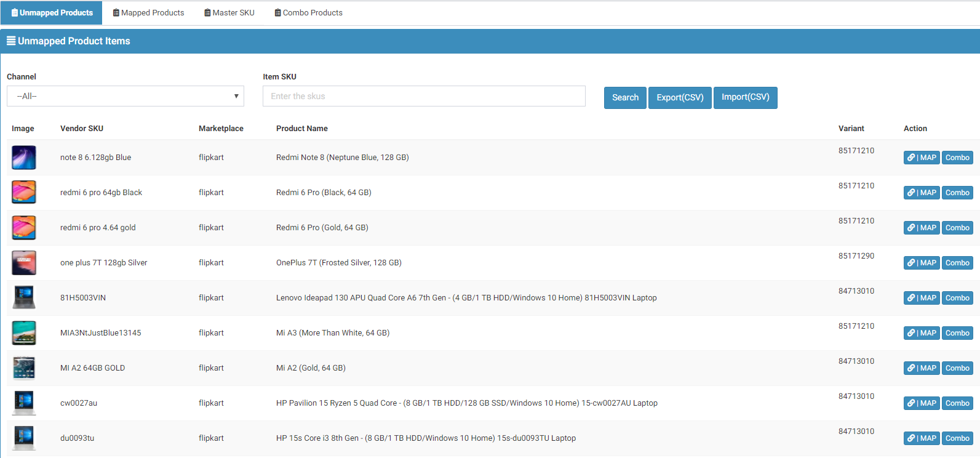Click the Search button
The width and height of the screenshot is (980, 458).
pos(625,98)
